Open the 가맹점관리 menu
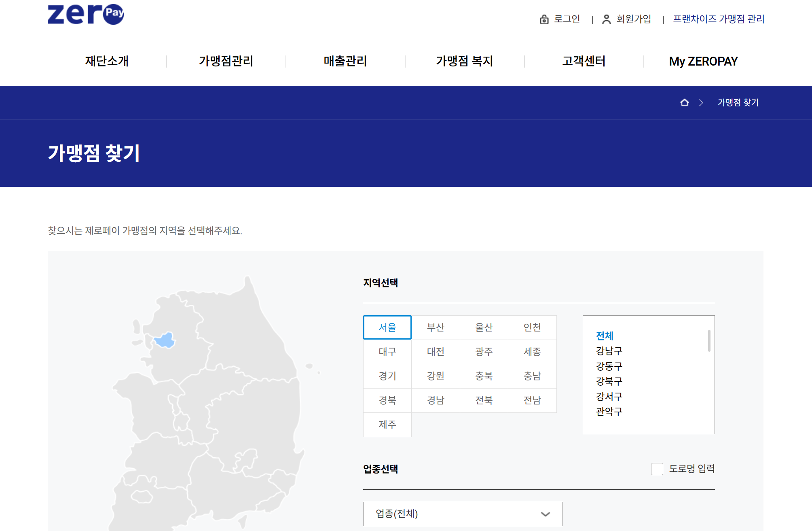 [x=226, y=61]
